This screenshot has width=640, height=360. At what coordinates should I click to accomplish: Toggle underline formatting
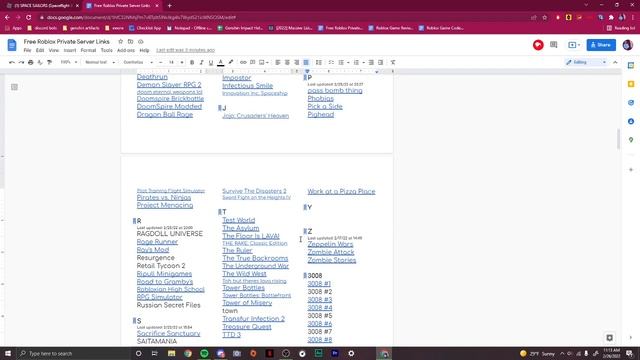(211, 62)
